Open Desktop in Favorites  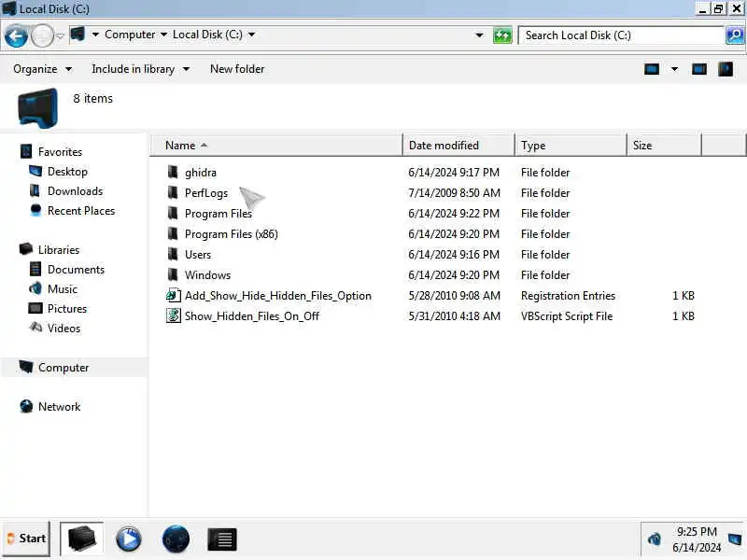tap(67, 172)
